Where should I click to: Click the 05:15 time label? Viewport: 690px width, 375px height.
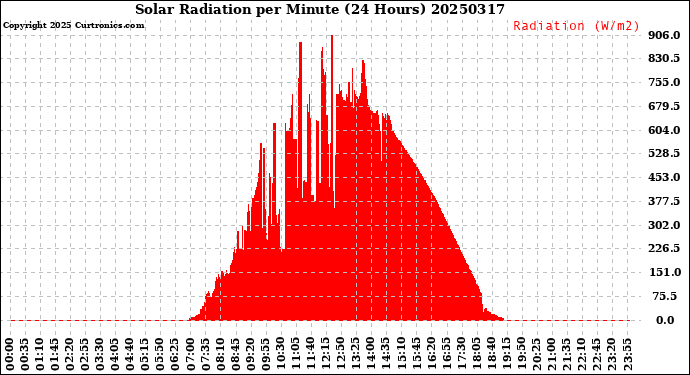[145, 355]
